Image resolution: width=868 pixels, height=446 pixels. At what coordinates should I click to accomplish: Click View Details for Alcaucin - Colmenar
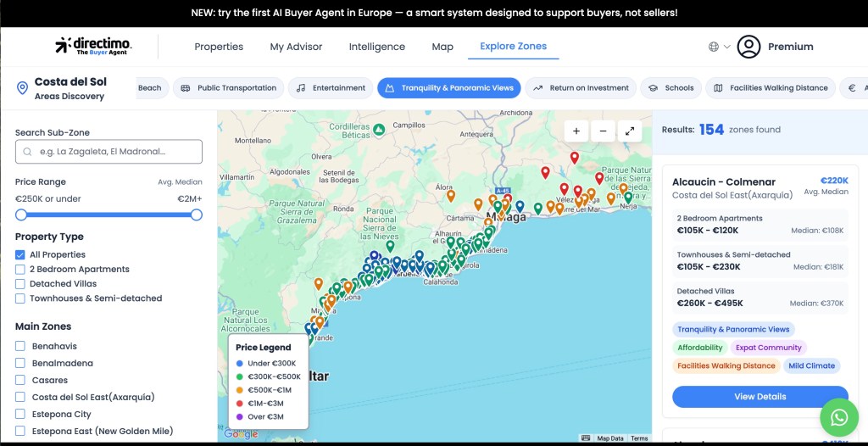tap(759, 397)
